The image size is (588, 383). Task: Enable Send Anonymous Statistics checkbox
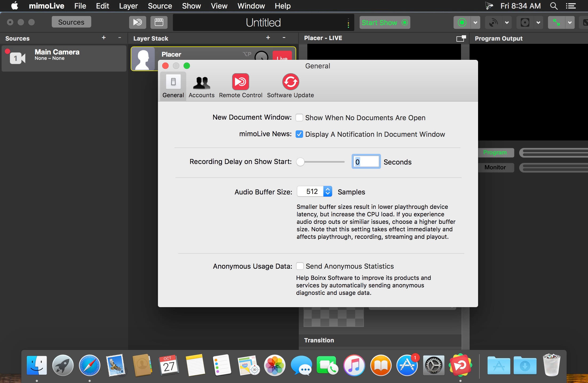[x=300, y=266]
